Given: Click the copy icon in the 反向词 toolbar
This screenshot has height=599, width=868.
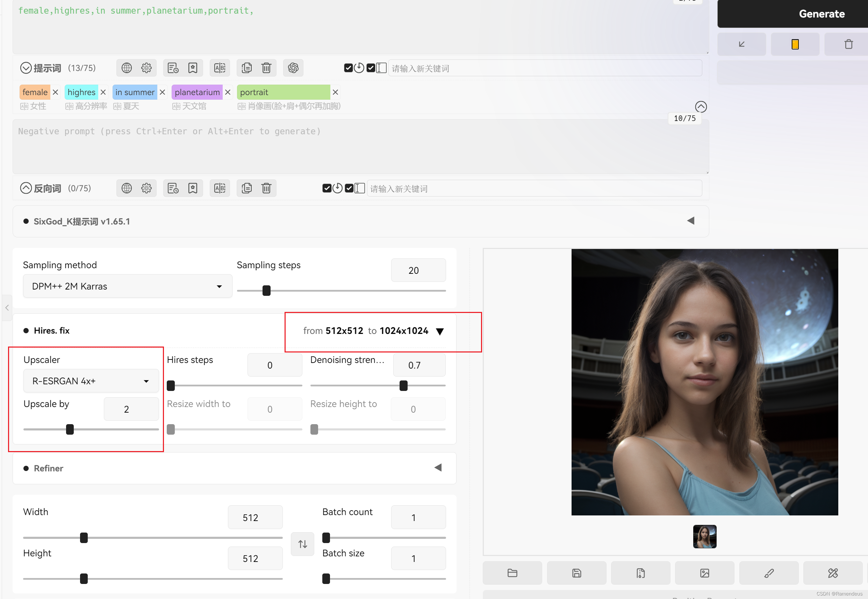Looking at the screenshot, I should [x=246, y=188].
